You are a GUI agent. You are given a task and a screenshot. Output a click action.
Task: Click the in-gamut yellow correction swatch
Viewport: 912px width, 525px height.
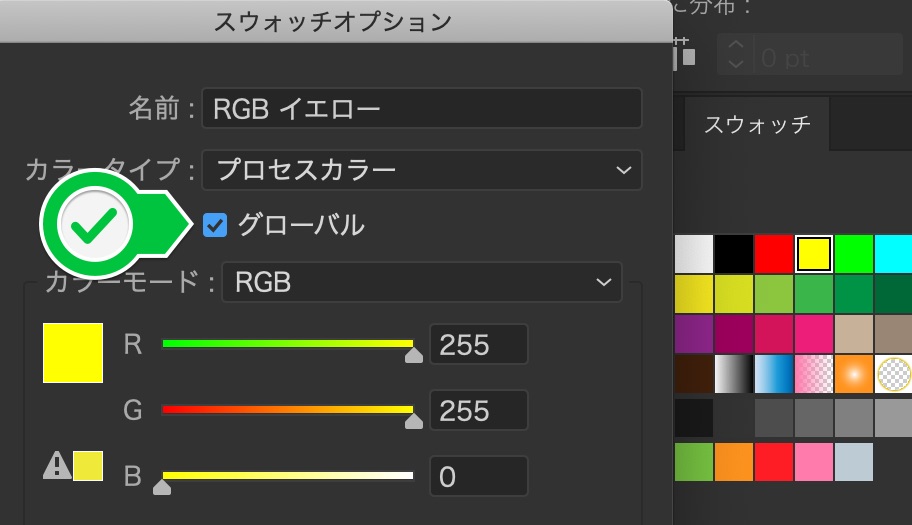88,466
